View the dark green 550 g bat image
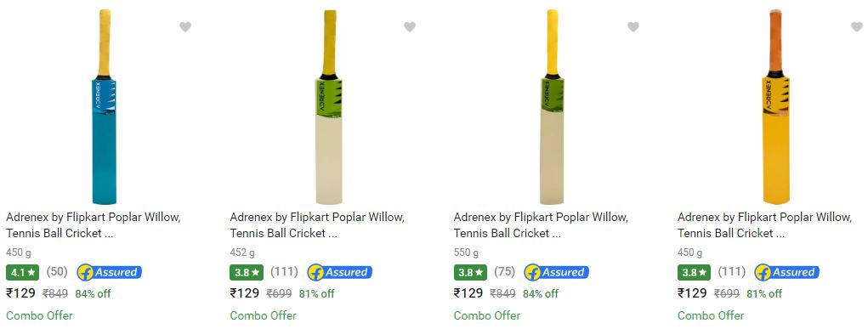Screen dimensions: 868x329 [x=552, y=107]
